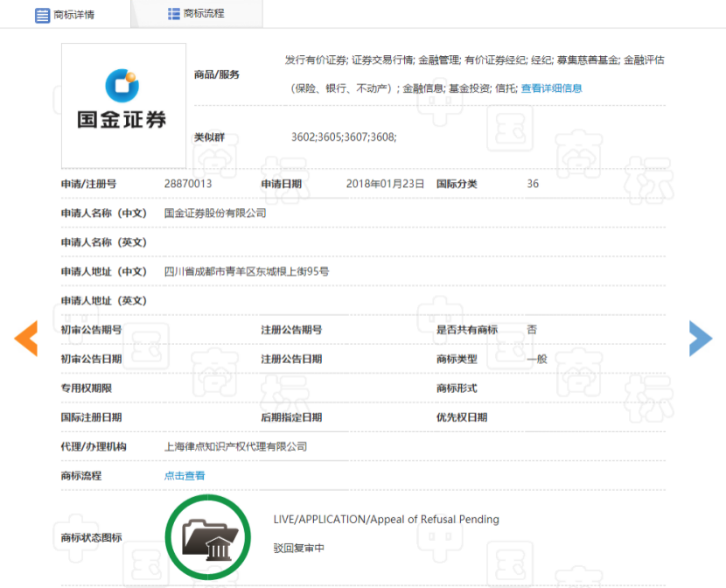This screenshot has width=726, height=588.
Task: Click the 申请人地址（中文） label
Action: point(104,271)
